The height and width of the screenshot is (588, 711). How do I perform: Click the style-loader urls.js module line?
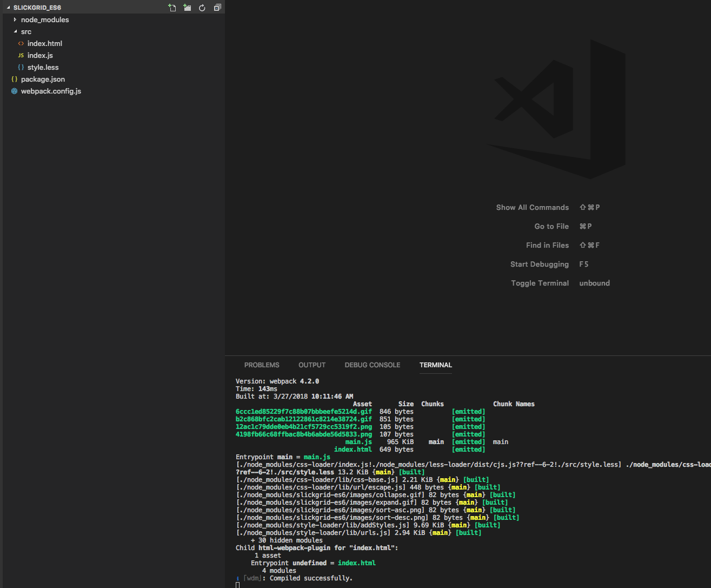coord(358,533)
